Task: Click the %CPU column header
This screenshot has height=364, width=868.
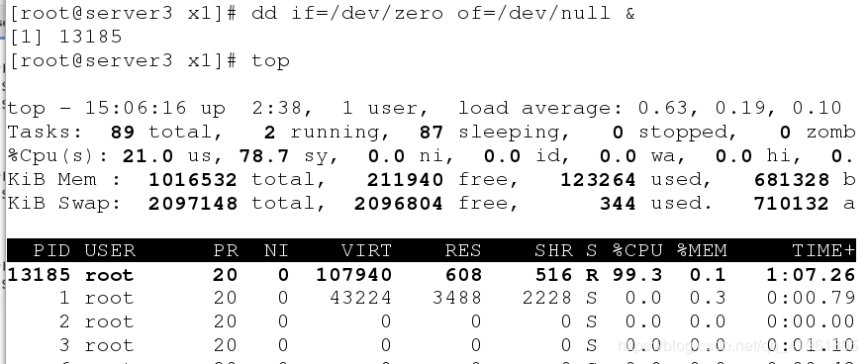Action: tap(637, 250)
